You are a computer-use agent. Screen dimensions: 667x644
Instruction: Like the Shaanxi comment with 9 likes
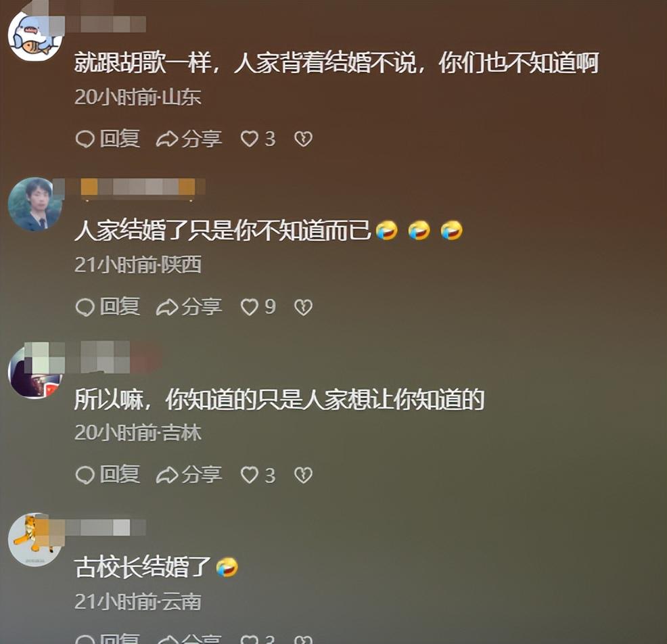pyautogui.click(x=258, y=306)
